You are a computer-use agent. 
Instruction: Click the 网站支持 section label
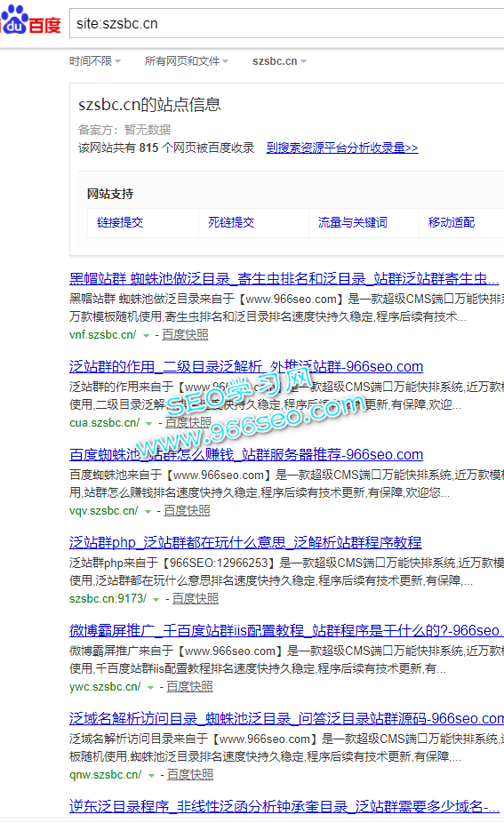tap(110, 195)
